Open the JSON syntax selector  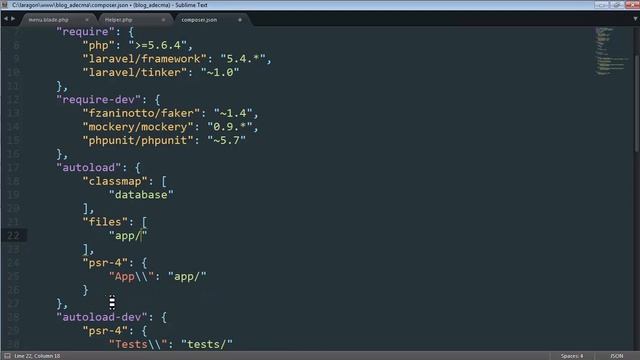tap(617, 356)
